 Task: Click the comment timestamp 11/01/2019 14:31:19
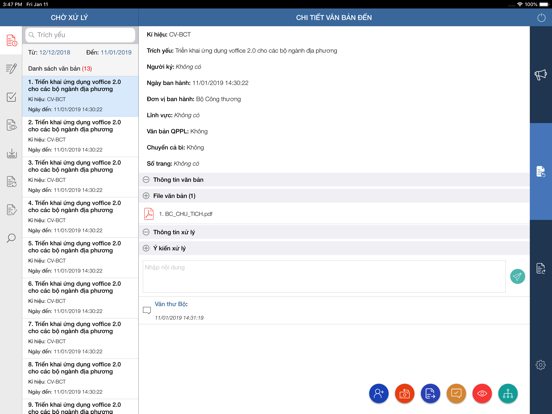179,318
